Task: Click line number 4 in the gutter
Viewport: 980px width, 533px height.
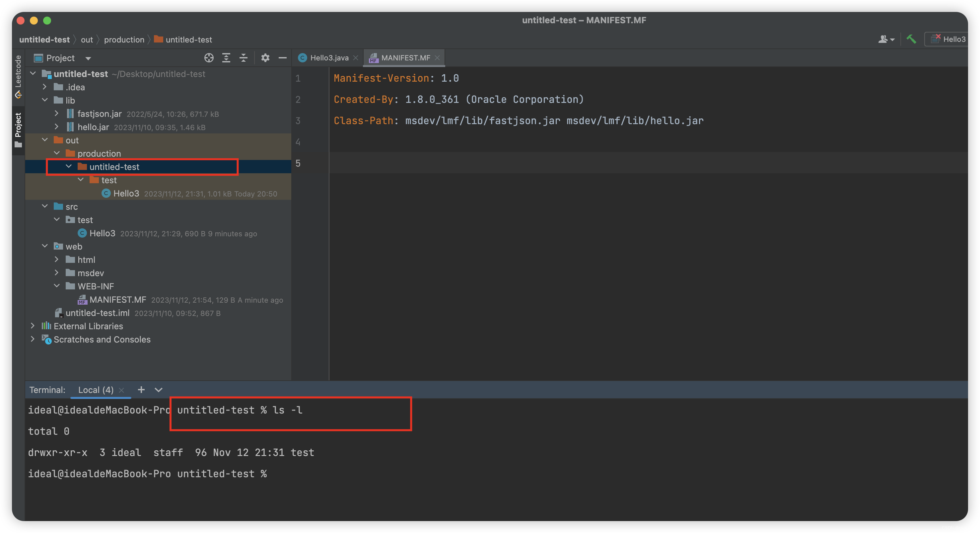Action: coord(298,142)
